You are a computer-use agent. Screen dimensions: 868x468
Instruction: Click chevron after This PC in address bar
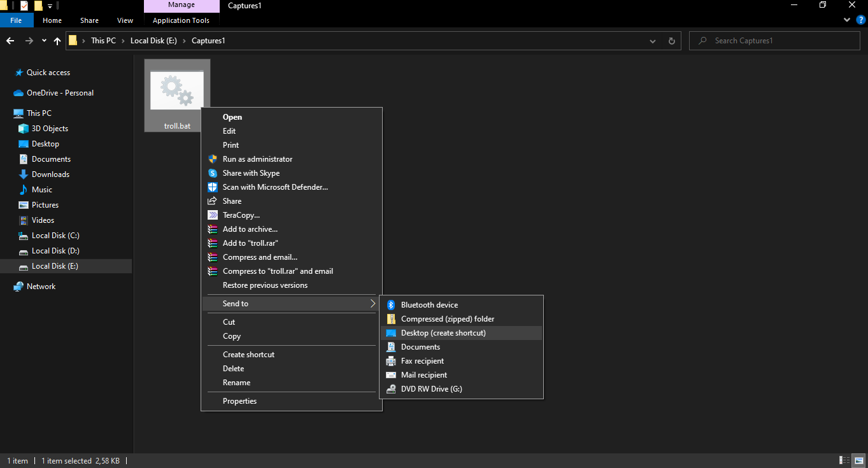123,41
